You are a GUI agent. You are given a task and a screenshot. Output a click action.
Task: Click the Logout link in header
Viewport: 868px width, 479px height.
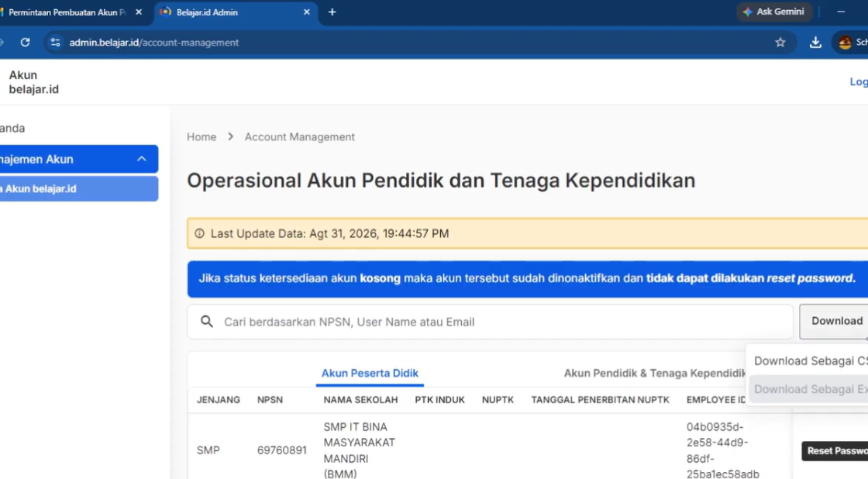[x=859, y=82]
